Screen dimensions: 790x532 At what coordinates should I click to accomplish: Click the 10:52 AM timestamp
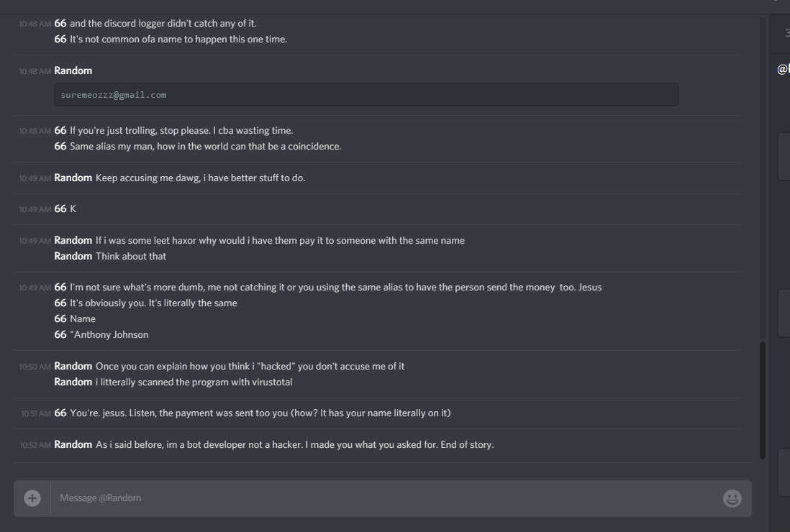click(35, 445)
